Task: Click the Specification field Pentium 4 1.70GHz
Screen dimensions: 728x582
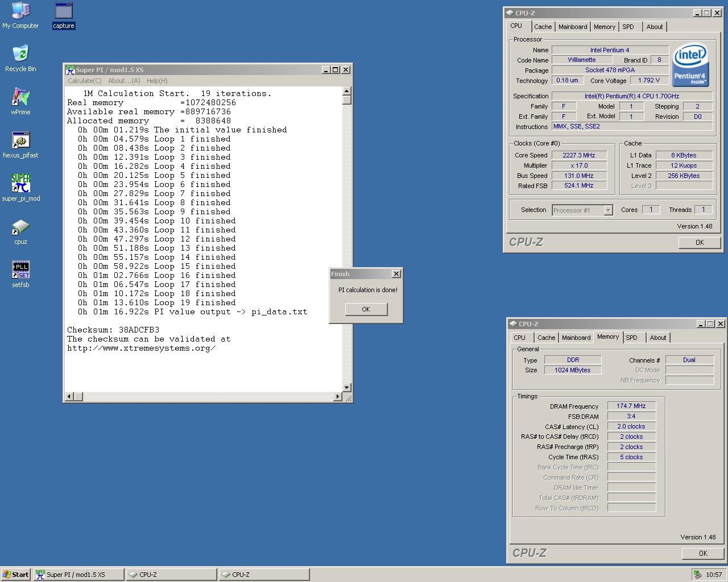Action: [632, 96]
